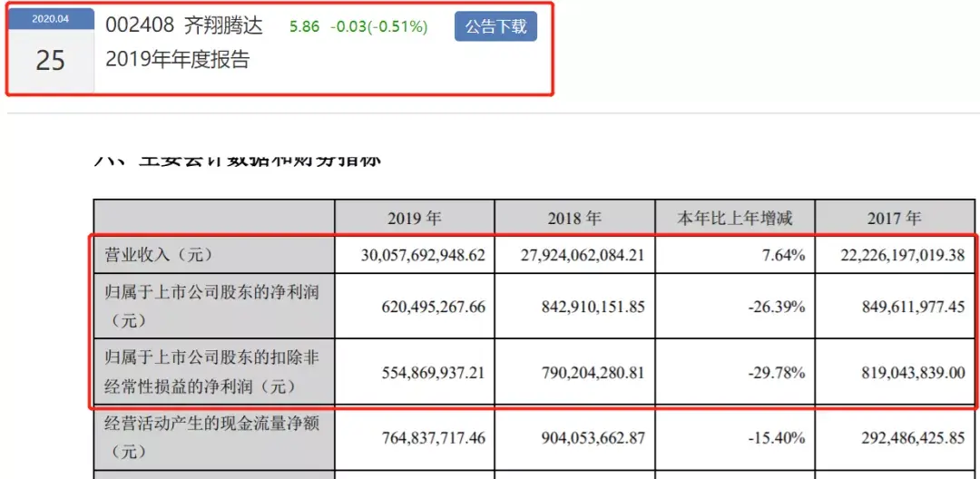Click the 扣除非经常性损益的净利润 row label
The image size is (980, 479).
click(x=214, y=372)
